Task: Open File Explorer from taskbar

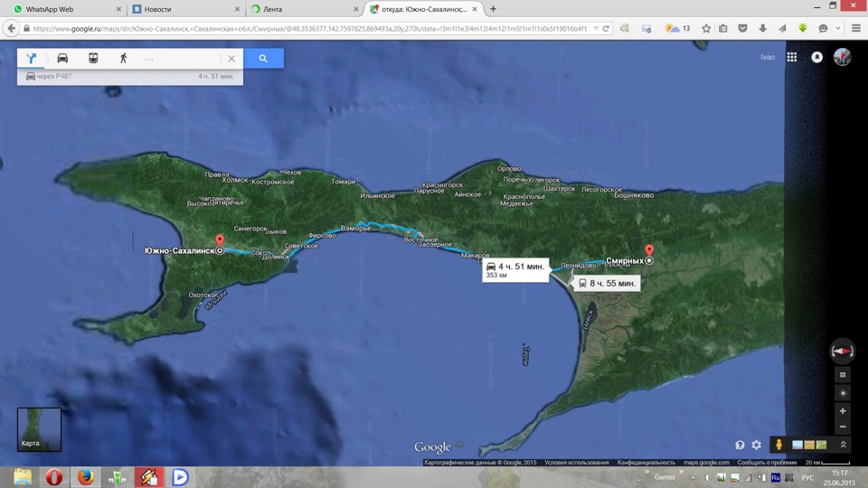Action: (x=23, y=477)
